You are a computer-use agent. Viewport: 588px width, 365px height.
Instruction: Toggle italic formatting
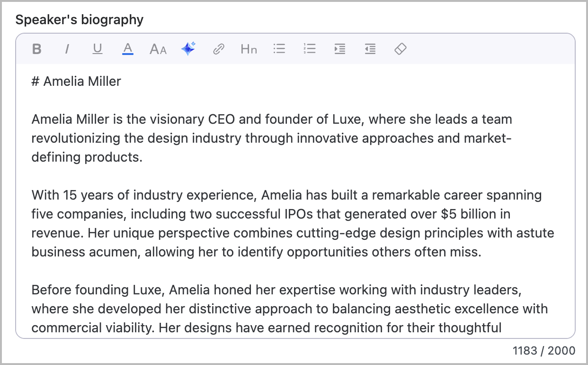[x=67, y=49]
